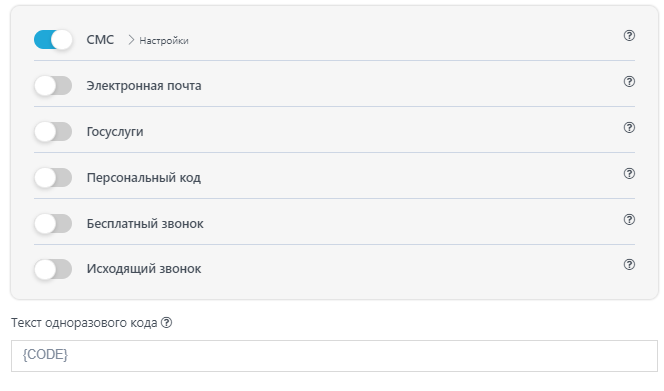The image size is (664, 391).
Task: Enable the Электронная почта toggle
Action: [x=53, y=86]
